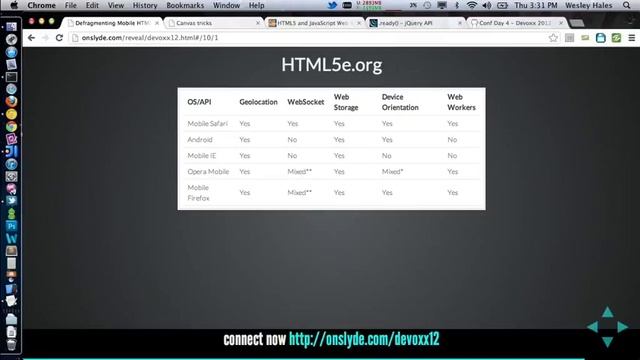The height and width of the screenshot is (360, 640).
Task: Select the Opera Mobile row label
Action: (208, 171)
